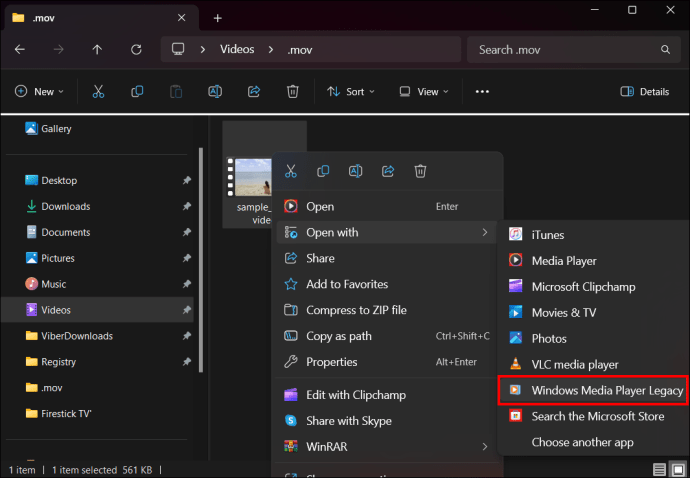
Task: Click Open with menu entry
Action: 387,232
